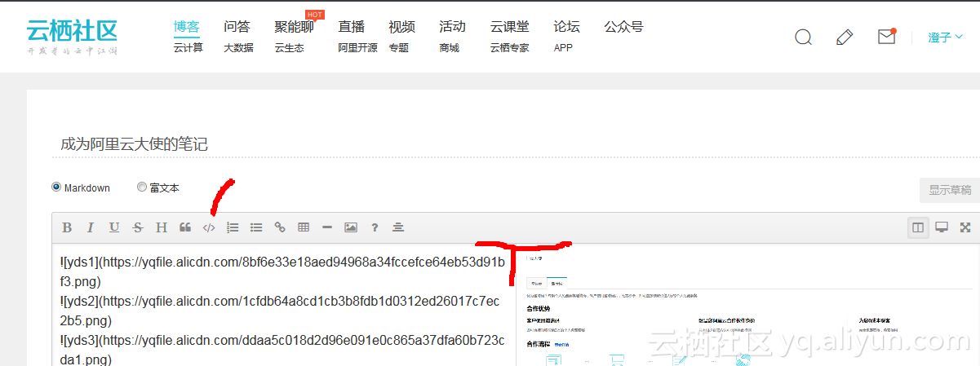This screenshot has width=980, height=366.
Task: Insert blockquote with the quote icon
Action: pyautogui.click(x=185, y=227)
